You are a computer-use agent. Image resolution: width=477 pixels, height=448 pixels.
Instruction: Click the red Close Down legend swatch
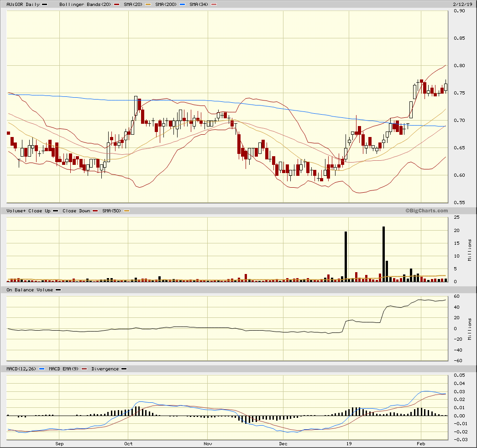pos(95,211)
